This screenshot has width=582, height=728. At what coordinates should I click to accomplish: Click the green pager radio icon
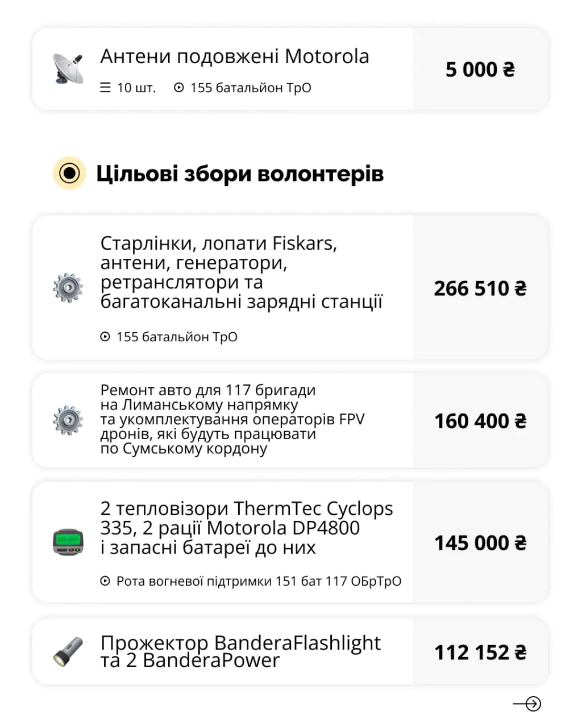[x=68, y=542]
